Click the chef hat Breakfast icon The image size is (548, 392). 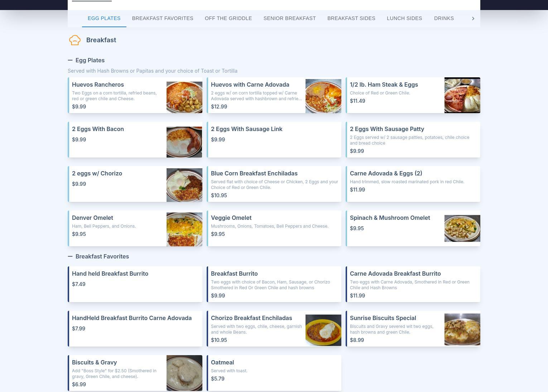[x=75, y=40]
